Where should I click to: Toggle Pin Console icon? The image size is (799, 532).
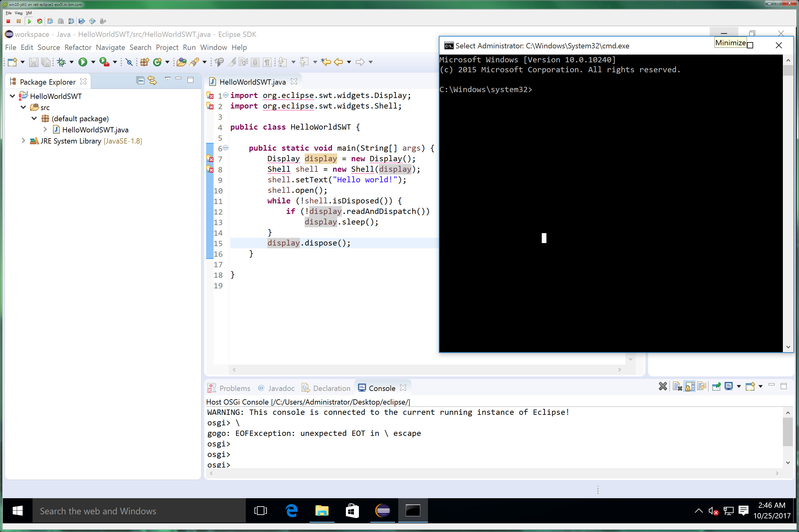(x=716, y=387)
